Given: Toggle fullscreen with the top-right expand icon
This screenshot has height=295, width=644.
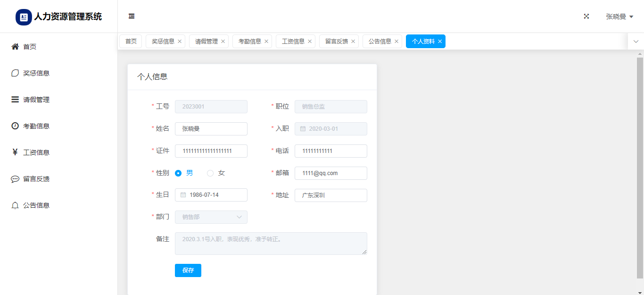Looking at the screenshot, I should click(x=586, y=17).
